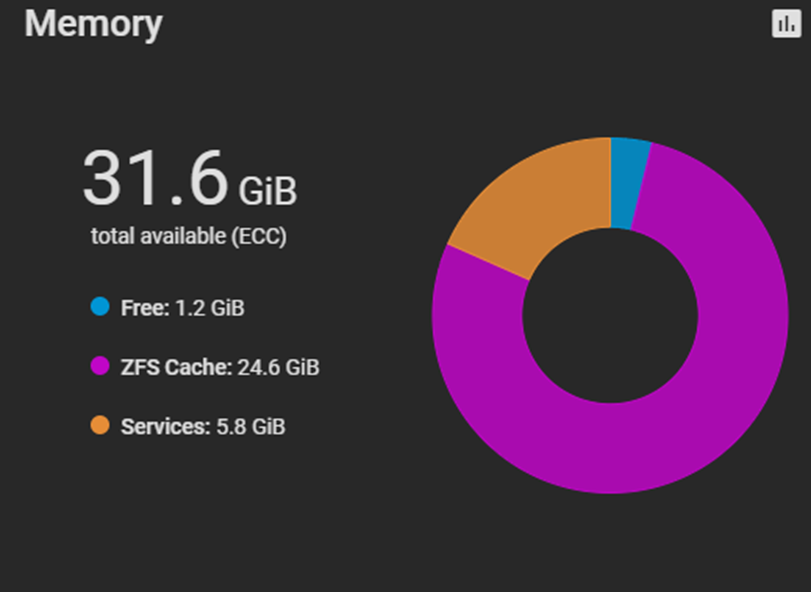Click the GiB unit beside 31.6

click(268, 191)
